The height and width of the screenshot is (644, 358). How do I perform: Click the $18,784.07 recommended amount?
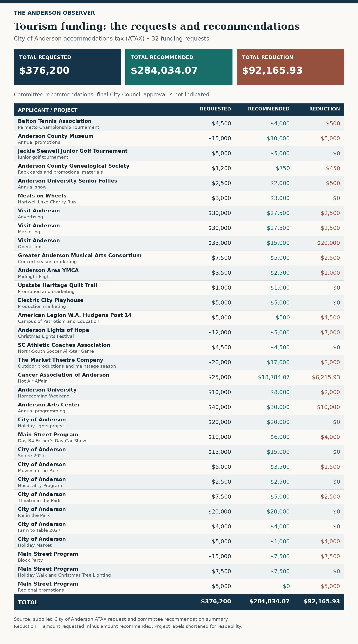click(x=274, y=377)
